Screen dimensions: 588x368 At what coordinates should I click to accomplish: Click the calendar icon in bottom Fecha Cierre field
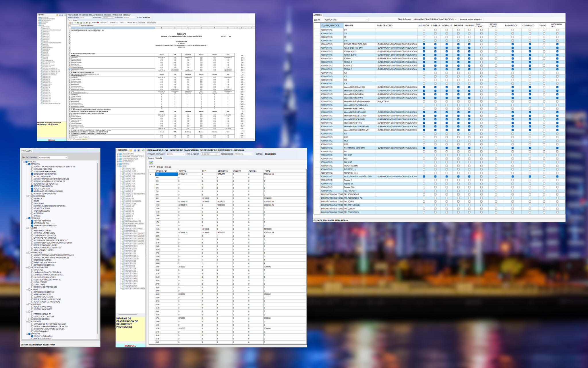tap(216, 154)
